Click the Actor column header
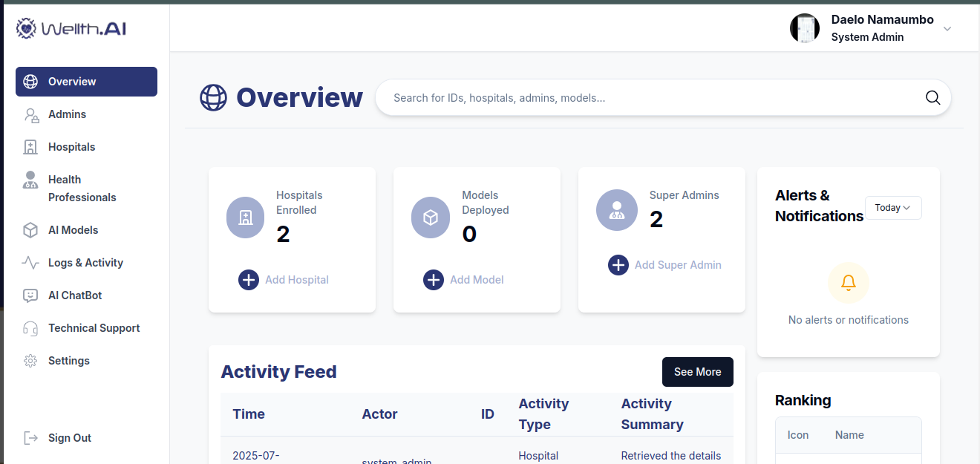 [x=379, y=414]
